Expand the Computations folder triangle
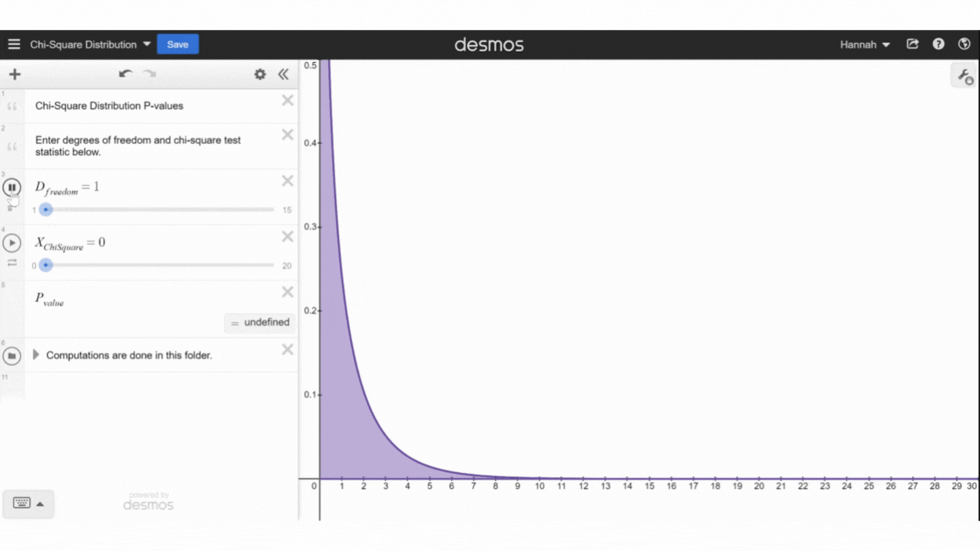980x551 pixels. tap(36, 355)
